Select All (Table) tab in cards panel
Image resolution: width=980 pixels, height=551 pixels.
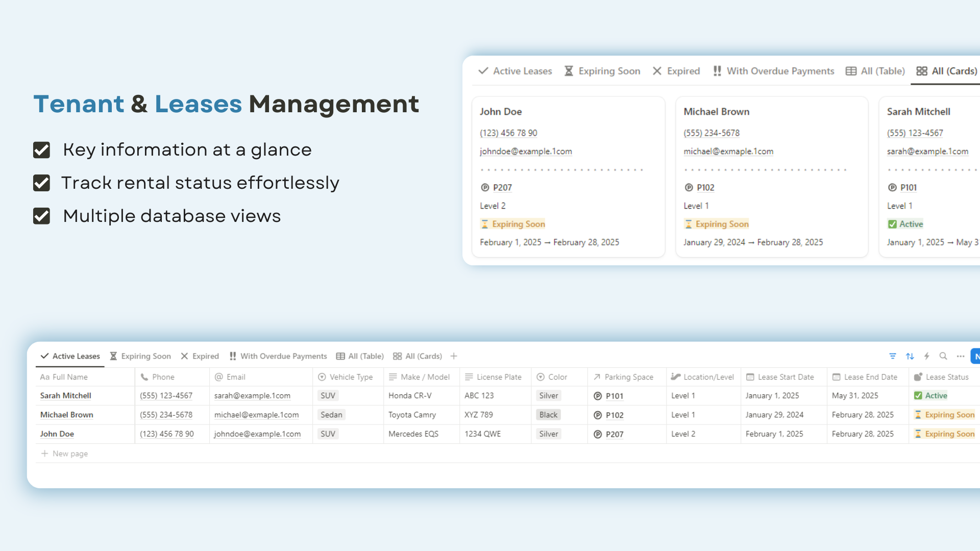[875, 71]
